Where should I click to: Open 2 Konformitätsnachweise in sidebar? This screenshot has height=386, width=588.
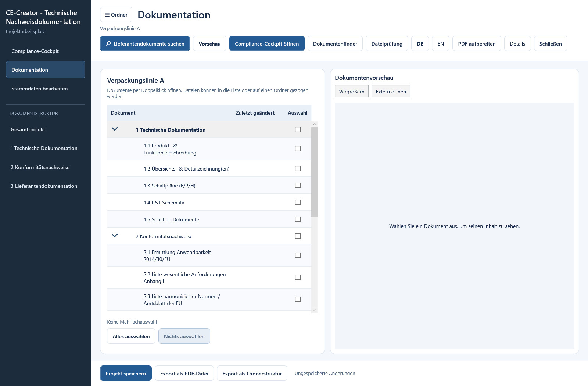[x=46, y=167]
